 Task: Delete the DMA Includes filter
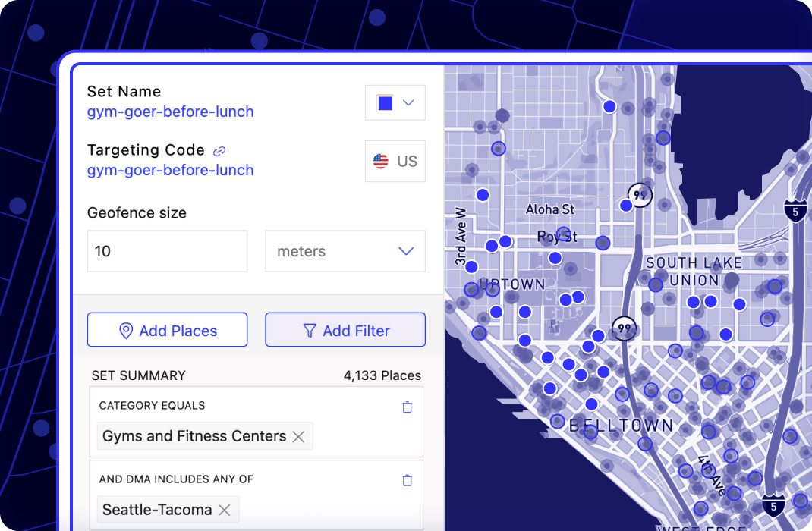pos(408,480)
